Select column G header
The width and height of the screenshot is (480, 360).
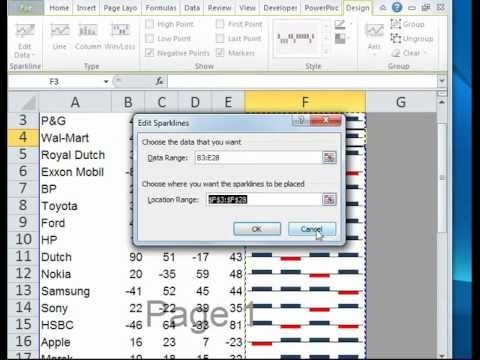pyautogui.click(x=401, y=102)
